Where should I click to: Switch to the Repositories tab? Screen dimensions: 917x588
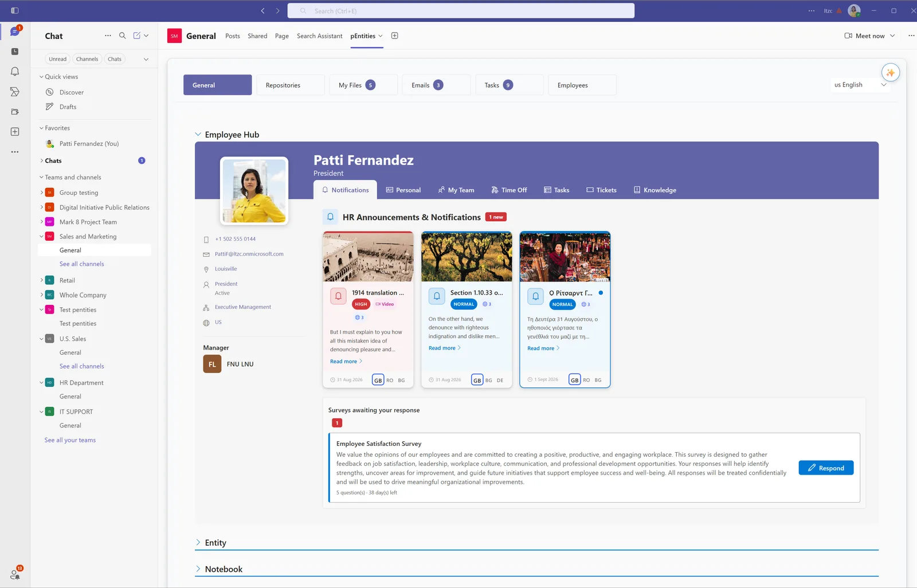coord(291,85)
